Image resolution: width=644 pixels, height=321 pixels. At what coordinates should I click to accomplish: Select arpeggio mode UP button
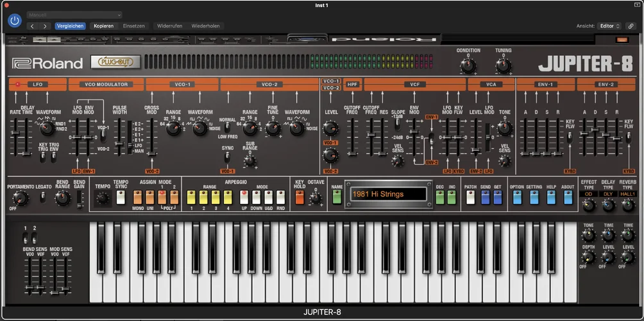tap(244, 197)
